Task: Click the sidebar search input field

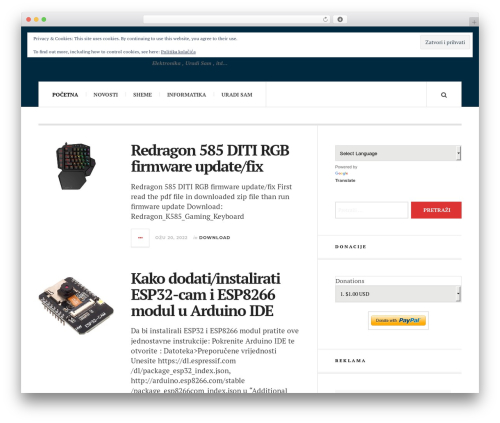Action: (x=371, y=210)
